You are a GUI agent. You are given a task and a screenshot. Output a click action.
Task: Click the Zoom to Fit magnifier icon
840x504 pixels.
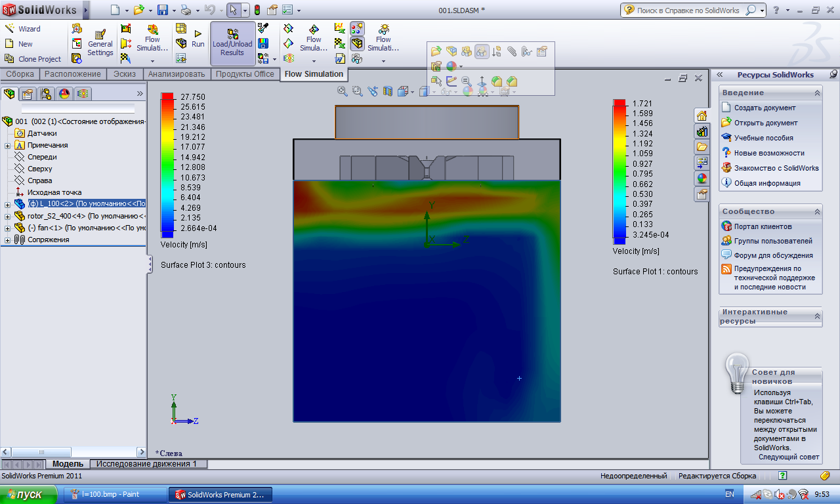pyautogui.click(x=342, y=91)
